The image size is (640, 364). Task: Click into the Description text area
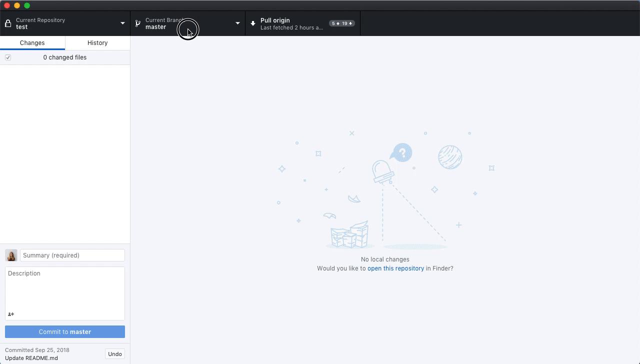tap(65, 293)
